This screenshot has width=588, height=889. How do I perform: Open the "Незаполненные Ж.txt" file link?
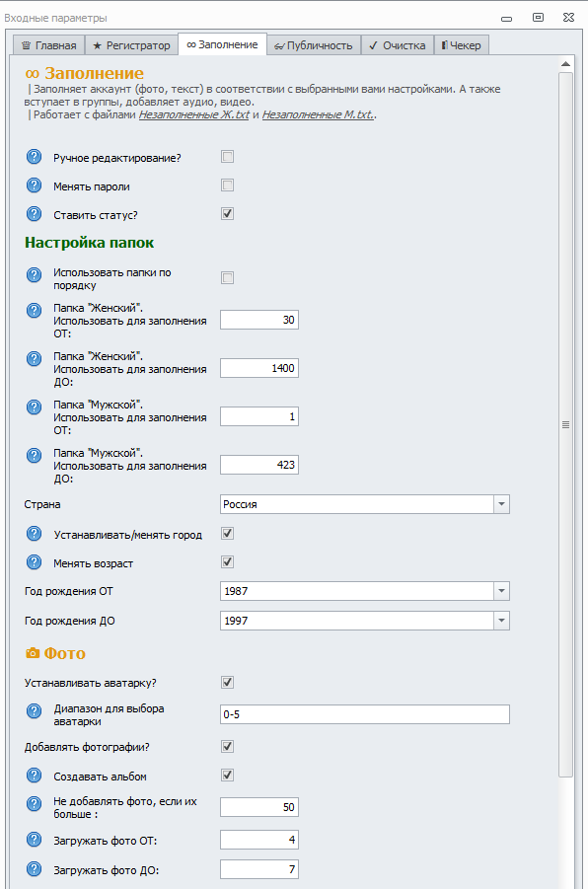click(x=194, y=114)
